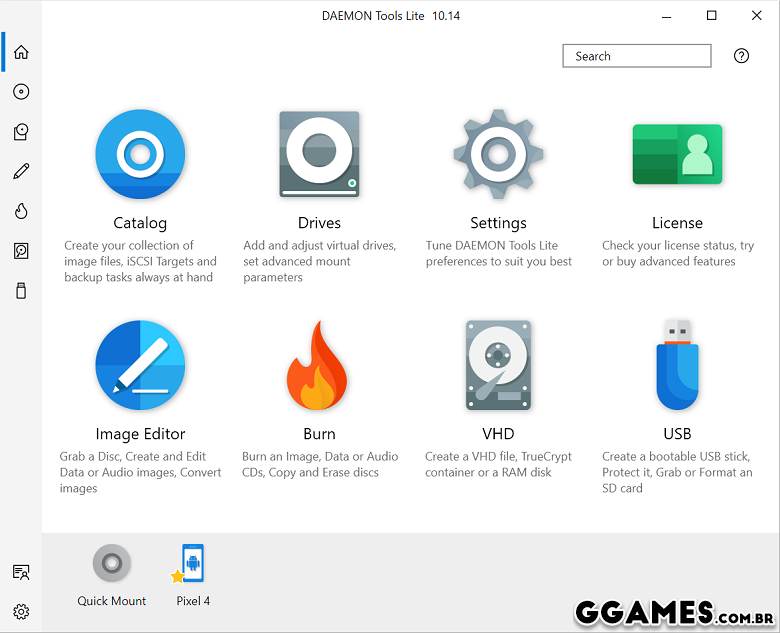
Task: Select the pencil icon in left sidebar
Action: 21,172
